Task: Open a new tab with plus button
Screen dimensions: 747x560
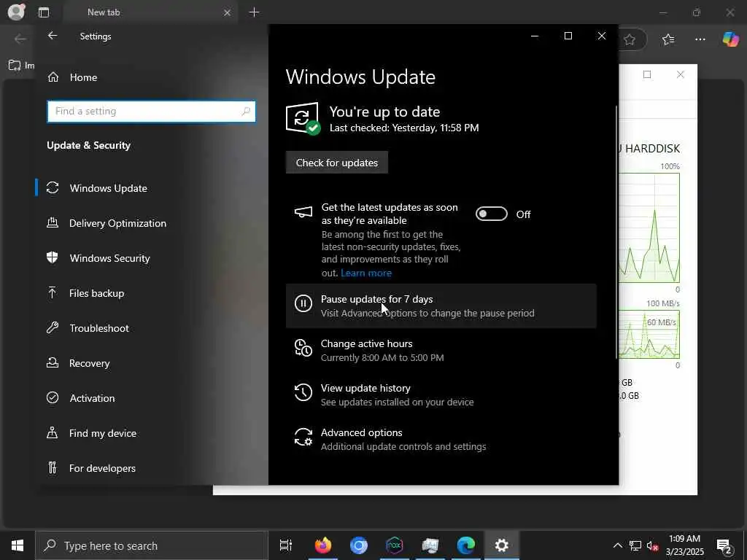Action: [x=255, y=12]
